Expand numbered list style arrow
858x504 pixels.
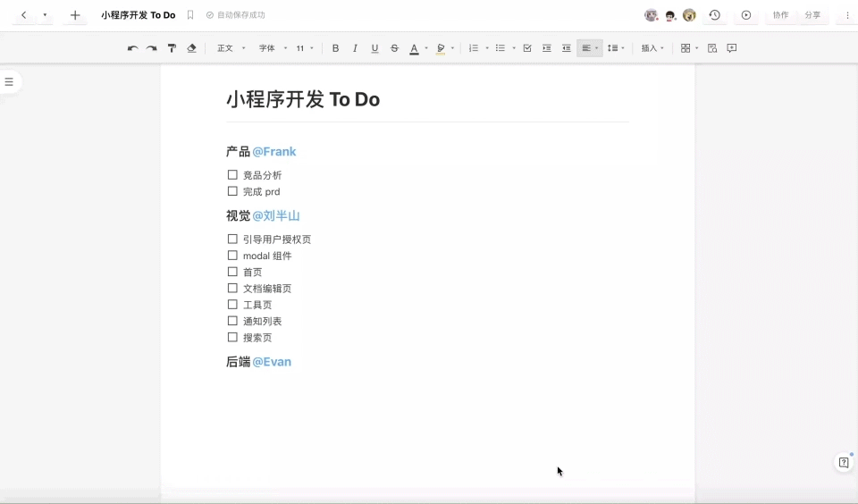[x=487, y=48]
